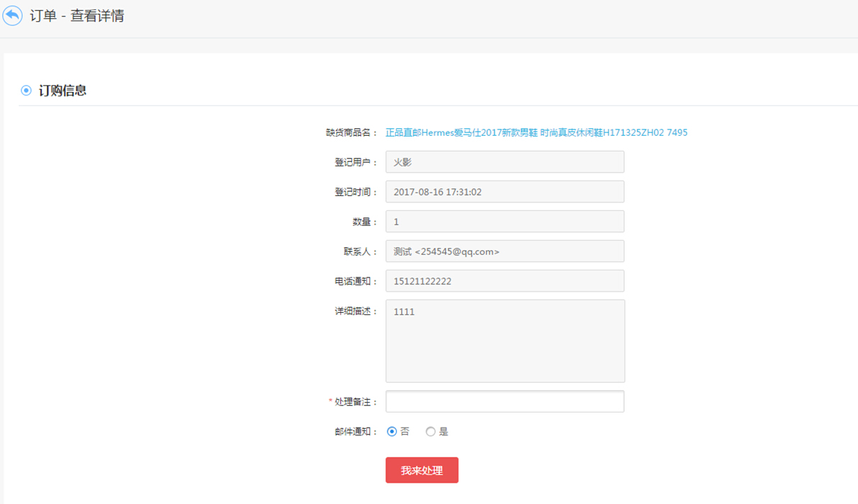Click the 登记时间 label
This screenshot has width=858, height=504.
[x=356, y=193]
